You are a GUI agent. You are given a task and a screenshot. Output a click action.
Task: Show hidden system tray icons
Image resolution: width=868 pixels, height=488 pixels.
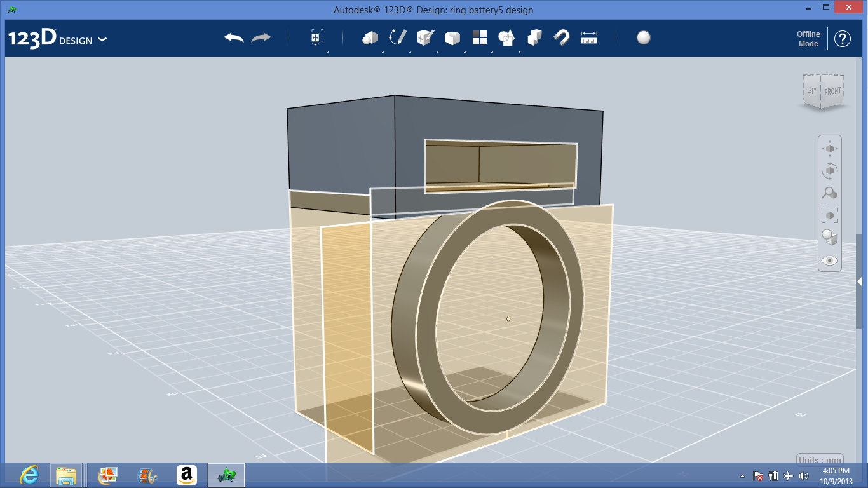coord(743,476)
